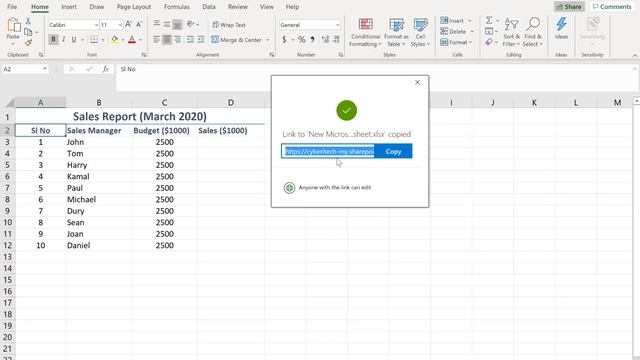The image size is (640, 360).
Task: Click Decrease Indent icon
Action: click(190, 40)
